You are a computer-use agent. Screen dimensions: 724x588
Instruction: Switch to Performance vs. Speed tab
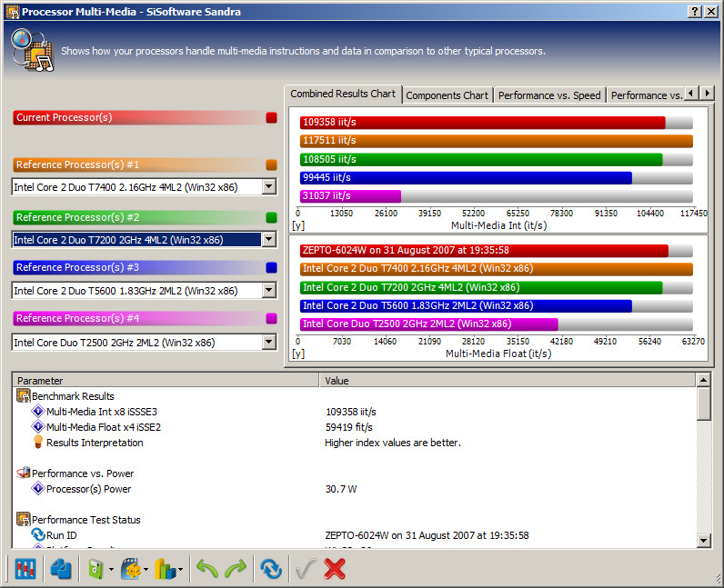pyautogui.click(x=549, y=95)
